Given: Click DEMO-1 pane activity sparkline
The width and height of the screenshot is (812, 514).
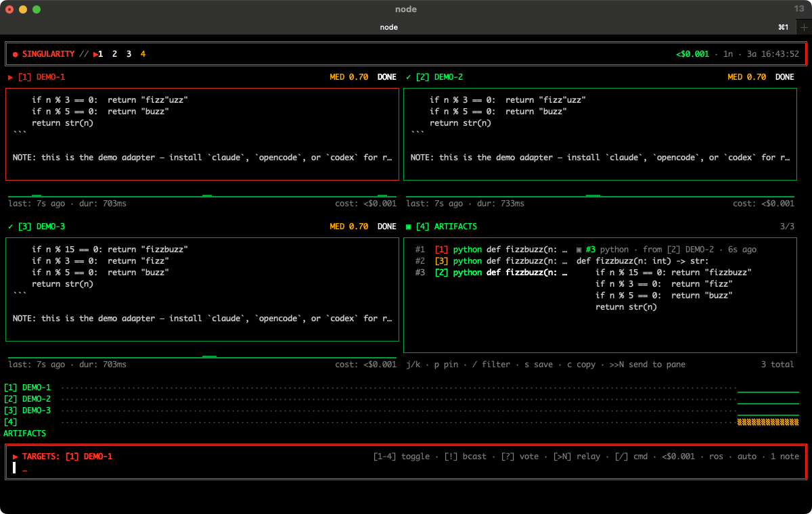Looking at the screenshot, I should [202, 195].
